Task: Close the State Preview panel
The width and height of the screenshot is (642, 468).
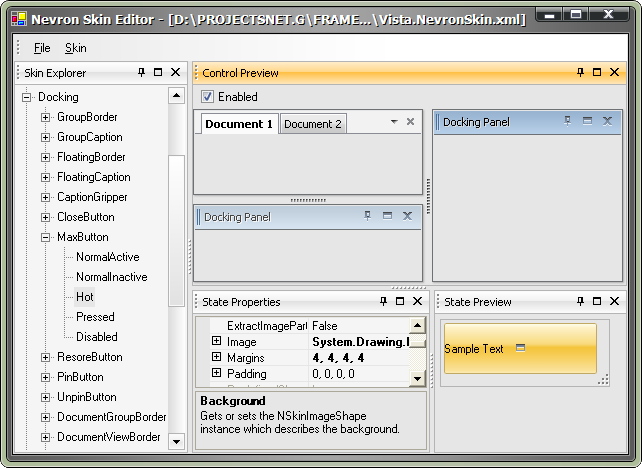Action: [x=614, y=301]
